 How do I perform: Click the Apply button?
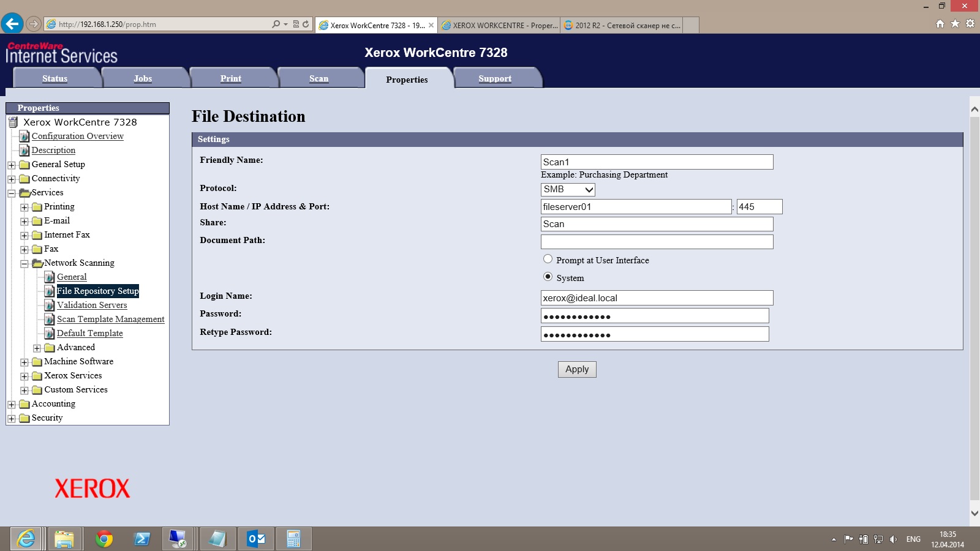tap(577, 369)
